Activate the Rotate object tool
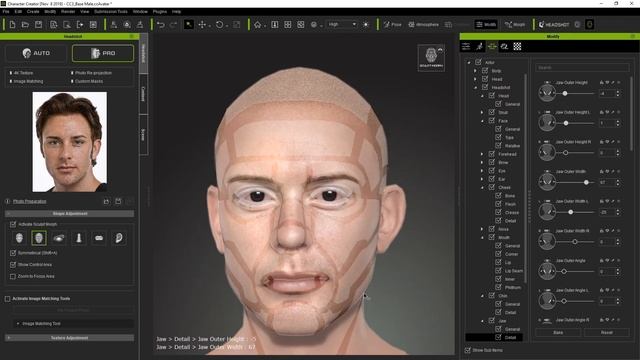Screen dimensions: 640x360 (x=220, y=25)
